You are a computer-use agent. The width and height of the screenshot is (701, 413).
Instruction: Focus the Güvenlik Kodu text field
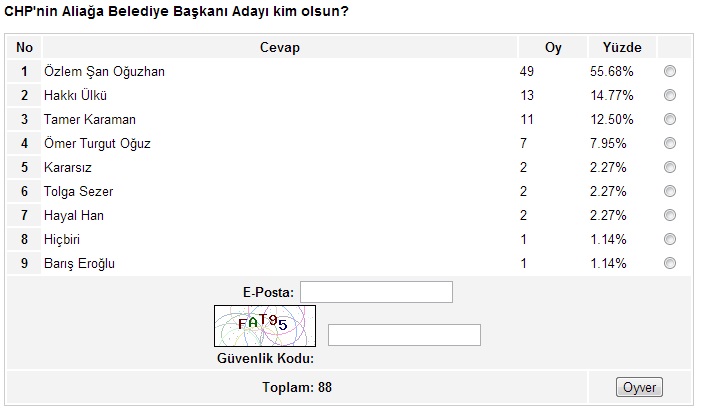[404, 335]
